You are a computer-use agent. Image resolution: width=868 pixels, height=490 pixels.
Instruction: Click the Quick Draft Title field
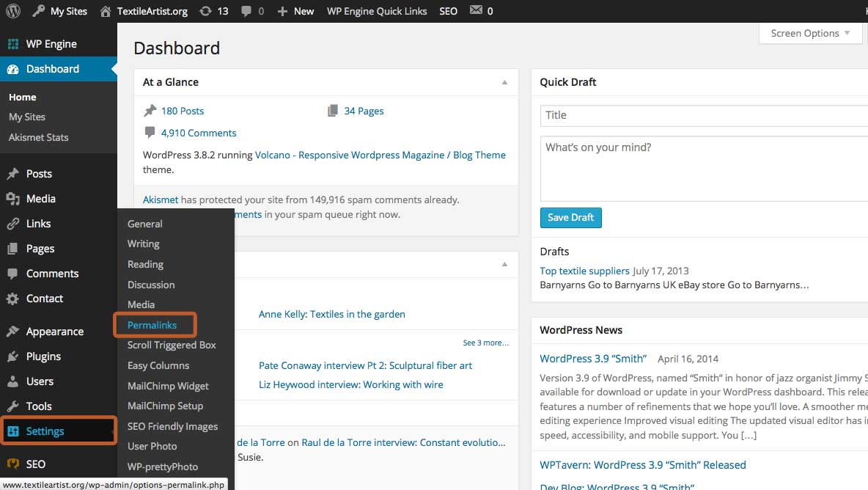704,115
